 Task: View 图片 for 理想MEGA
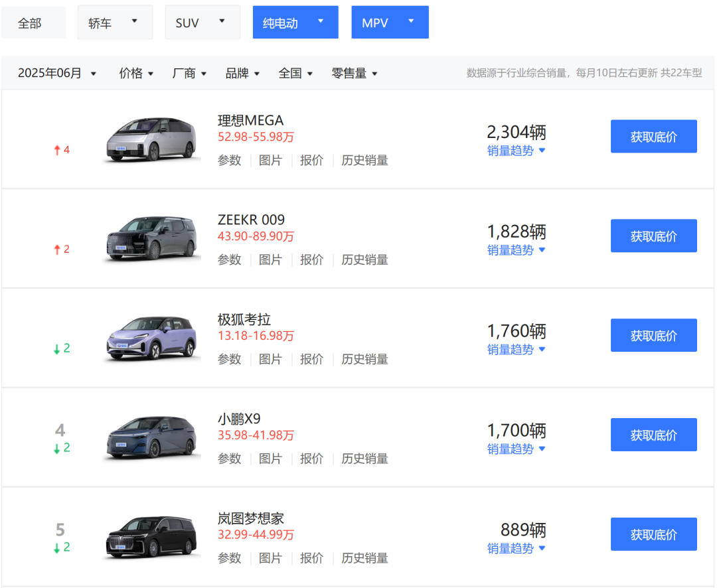tap(271, 161)
